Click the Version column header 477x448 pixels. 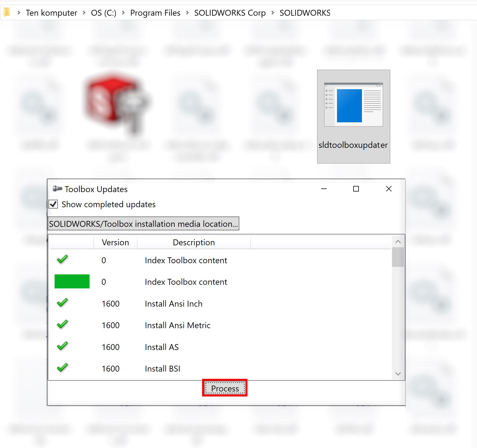coord(115,242)
